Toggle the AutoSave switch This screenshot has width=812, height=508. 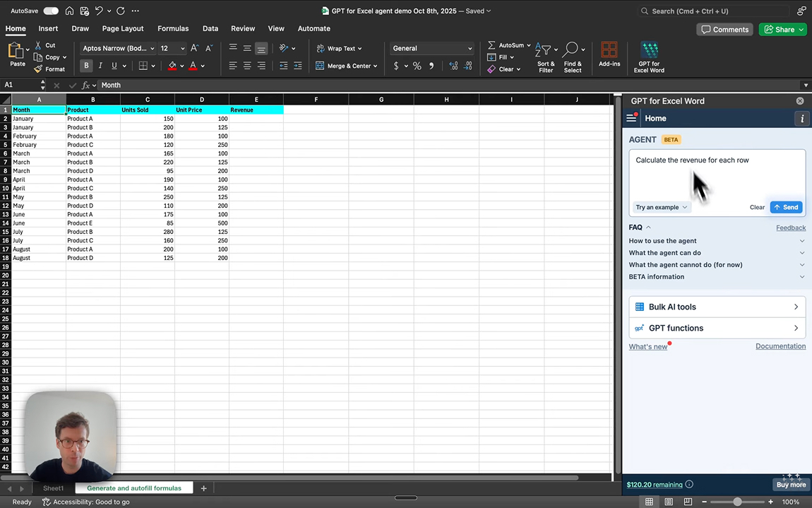coord(51,11)
